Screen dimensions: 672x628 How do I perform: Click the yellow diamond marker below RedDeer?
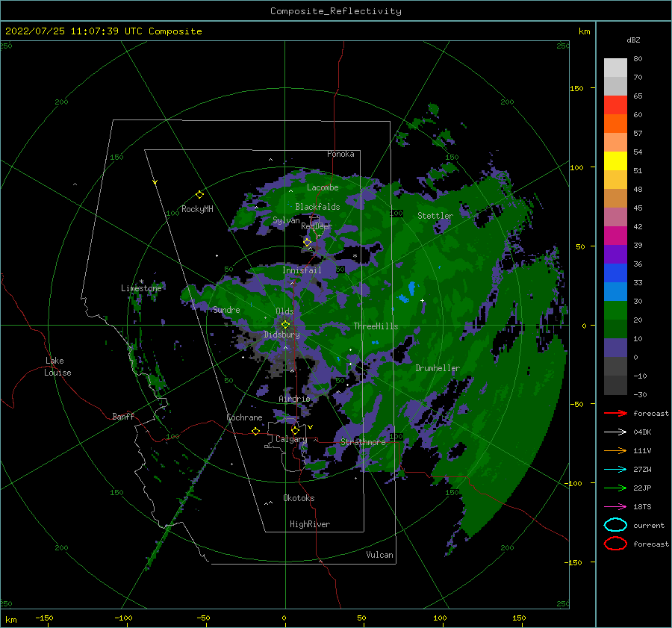[x=307, y=243]
